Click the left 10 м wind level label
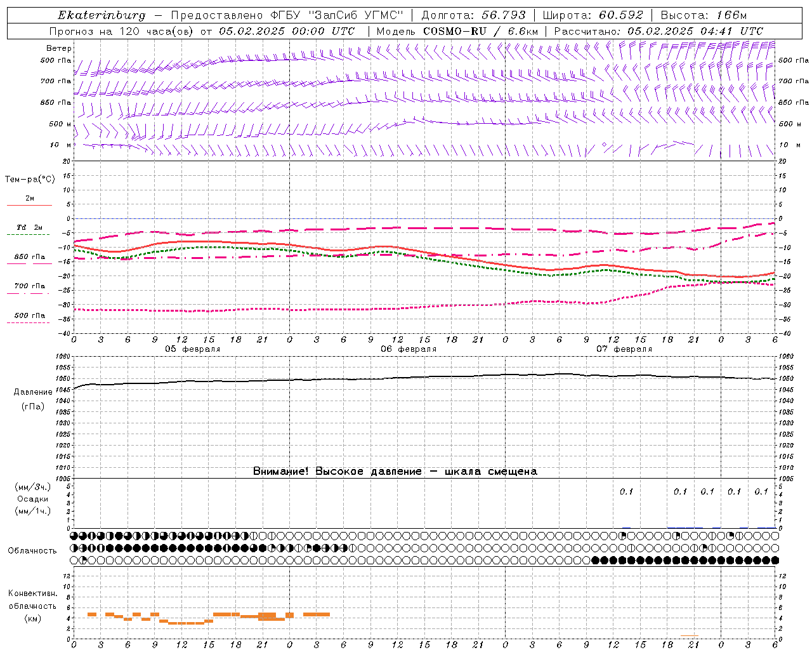The width and height of the screenshot is (812, 650). tap(60, 145)
